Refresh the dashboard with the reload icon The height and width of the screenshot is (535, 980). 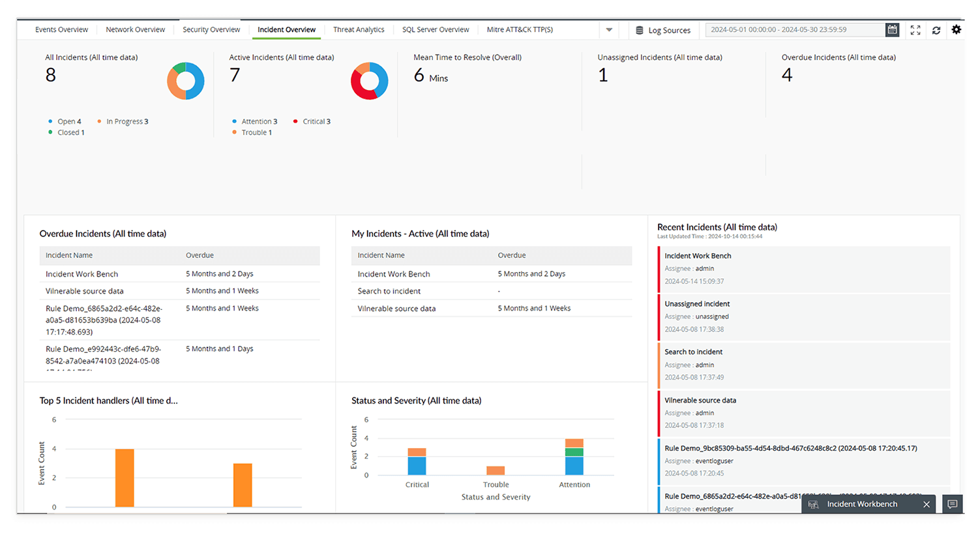936,30
